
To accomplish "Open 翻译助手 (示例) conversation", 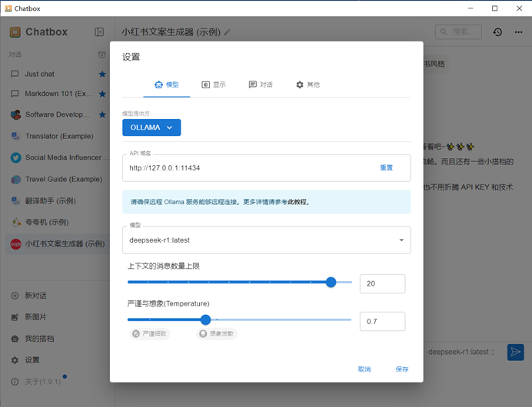I will (58, 200).
